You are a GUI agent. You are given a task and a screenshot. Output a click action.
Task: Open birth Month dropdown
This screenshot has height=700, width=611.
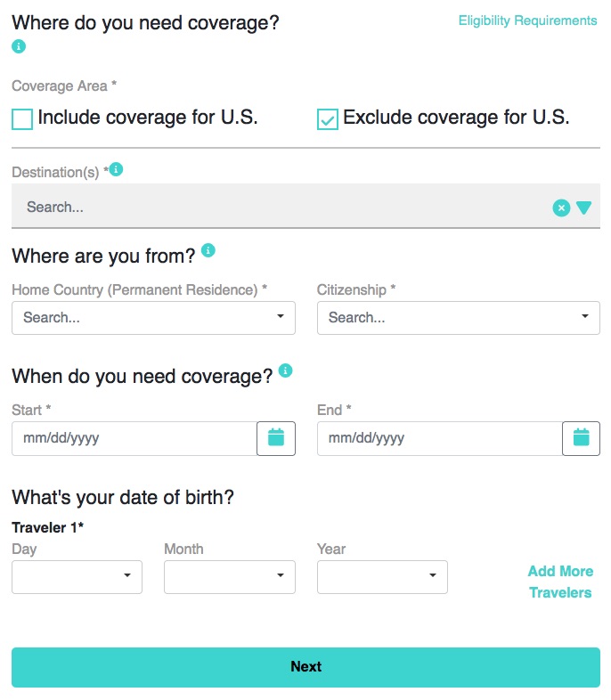[x=230, y=577]
